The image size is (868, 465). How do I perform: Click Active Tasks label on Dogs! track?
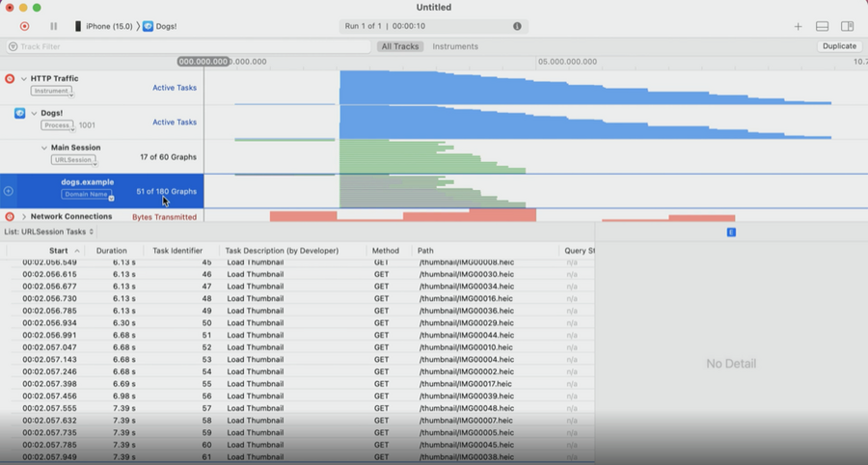click(175, 122)
